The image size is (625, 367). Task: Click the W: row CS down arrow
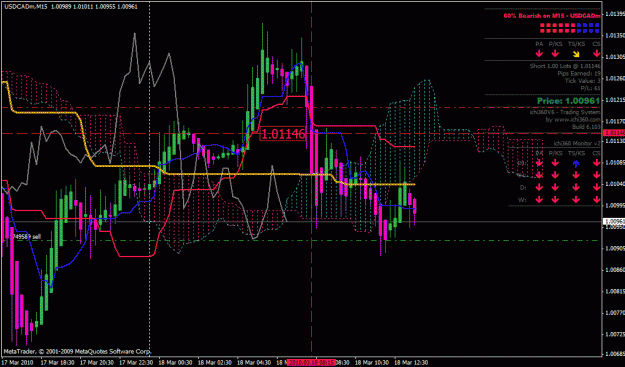[x=596, y=200]
